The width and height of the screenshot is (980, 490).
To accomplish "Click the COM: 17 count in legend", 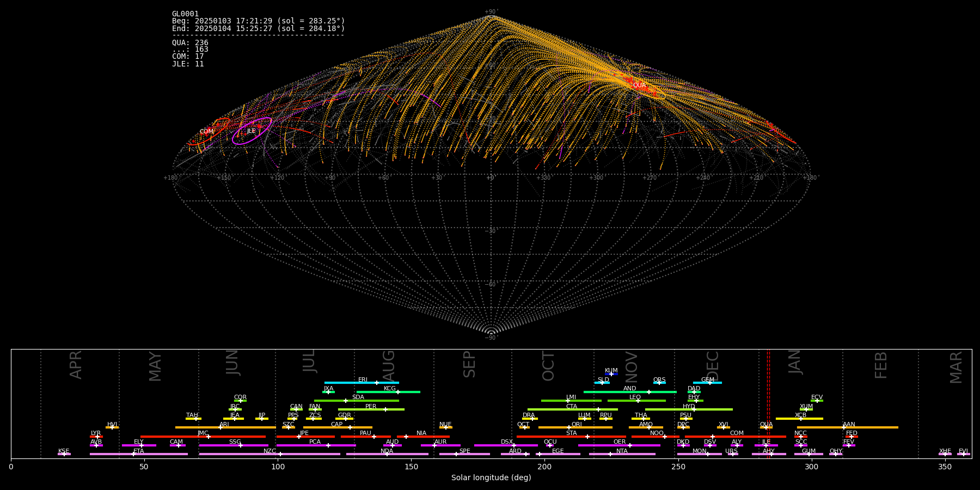I will [188, 57].
